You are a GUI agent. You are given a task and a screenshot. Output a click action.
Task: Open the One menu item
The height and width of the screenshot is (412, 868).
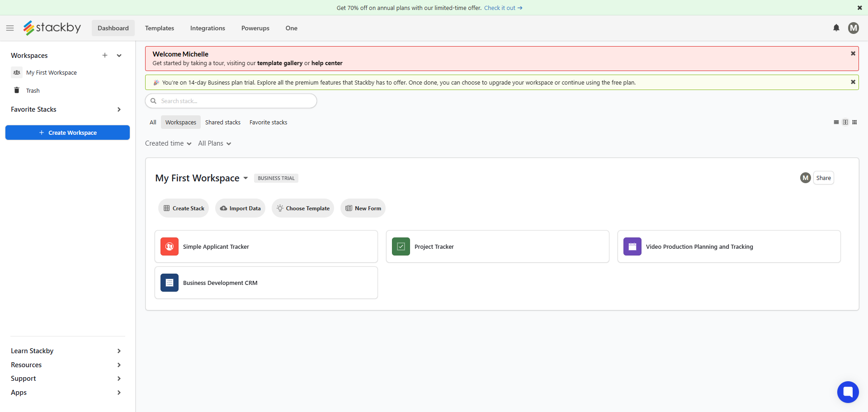click(292, 28)
